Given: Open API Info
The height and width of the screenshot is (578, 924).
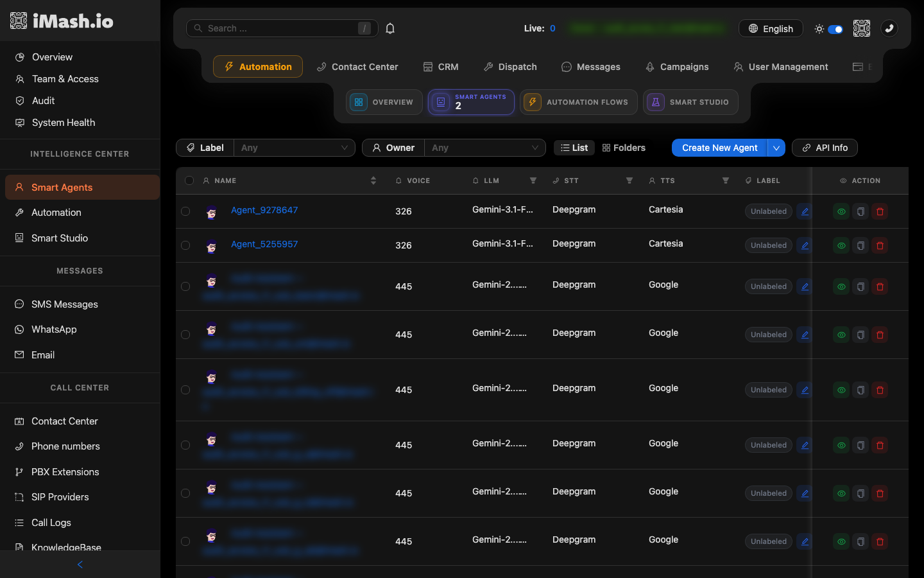Looking at the screenshot, I should [825, 148].
